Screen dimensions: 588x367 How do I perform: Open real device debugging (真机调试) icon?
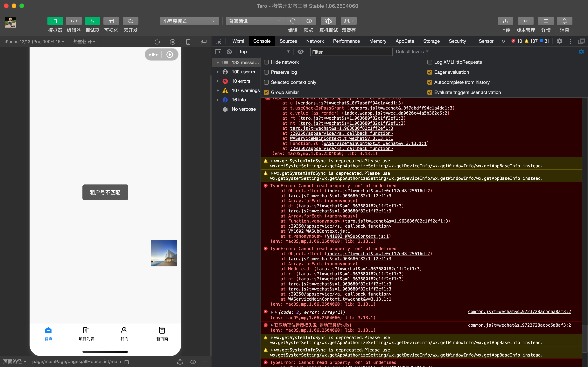click(x=328, y=21)
